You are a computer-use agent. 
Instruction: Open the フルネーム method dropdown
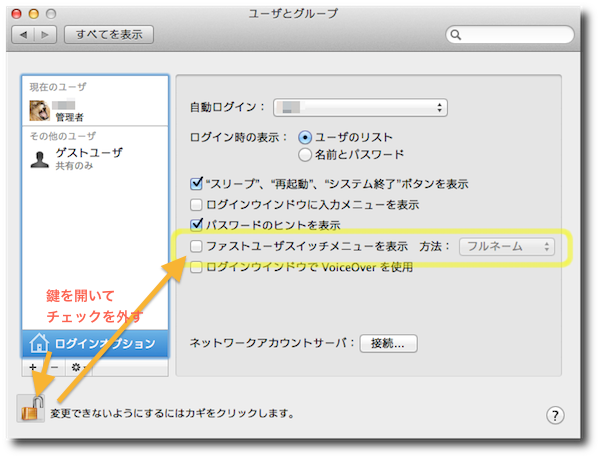coord(507,246)
